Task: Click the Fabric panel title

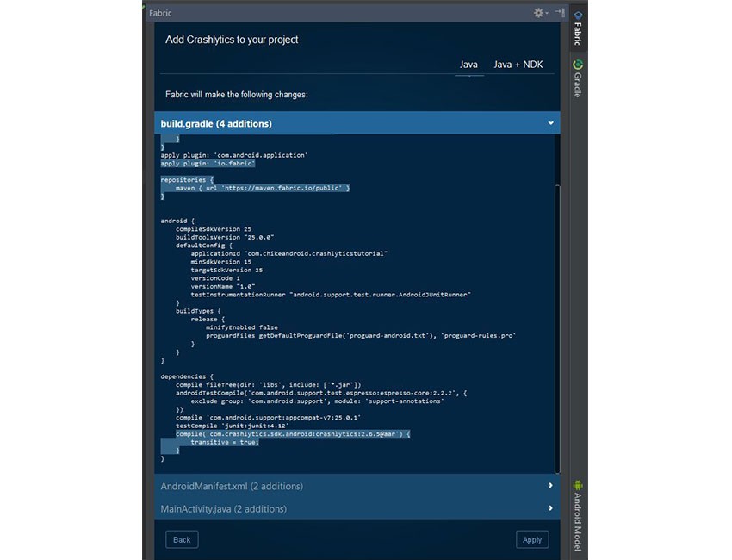Action: 160,13
